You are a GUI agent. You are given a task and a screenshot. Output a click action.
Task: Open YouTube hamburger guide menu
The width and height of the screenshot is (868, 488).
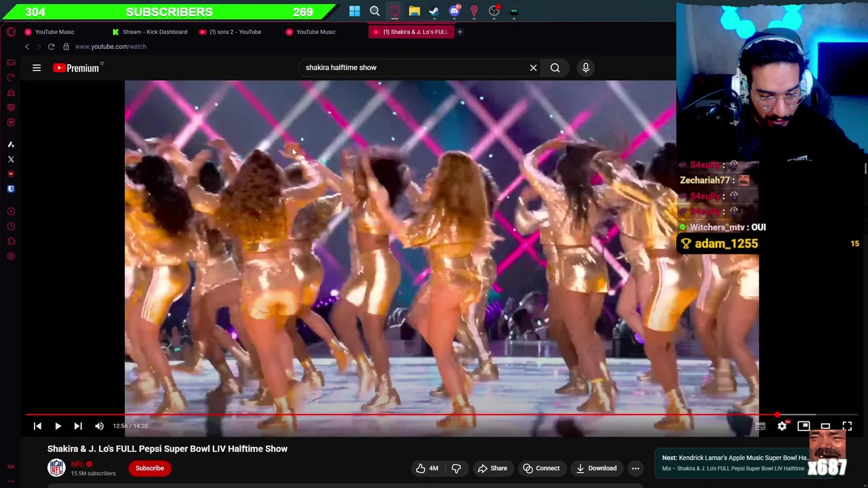(37, 68)
